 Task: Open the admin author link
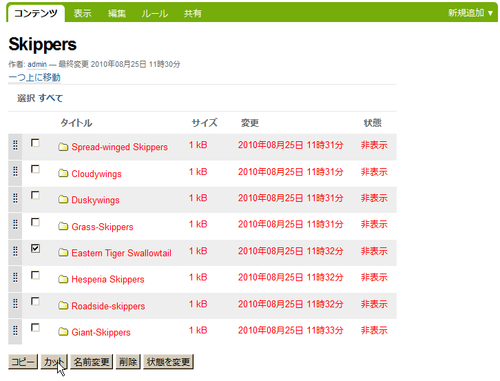coord(37,64)
